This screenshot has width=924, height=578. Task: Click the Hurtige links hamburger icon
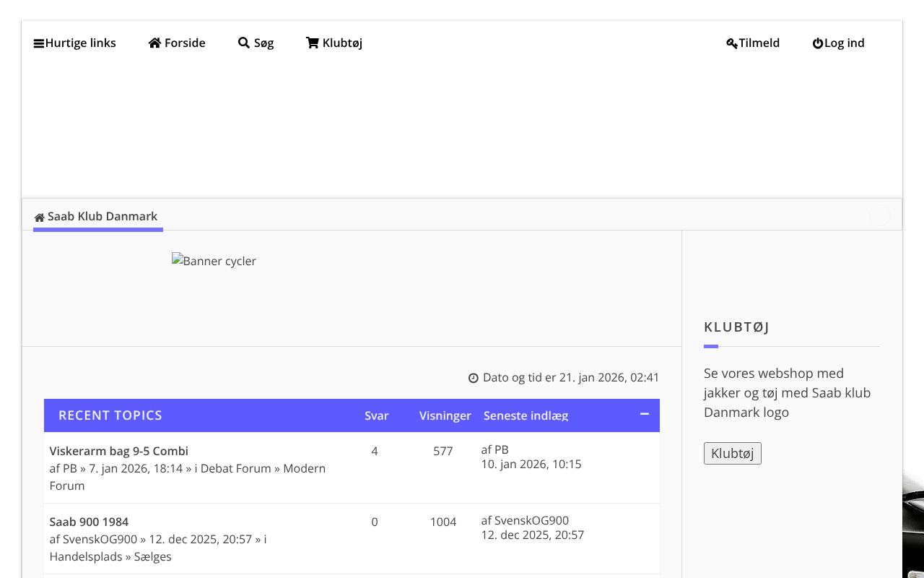click(39, 43)
